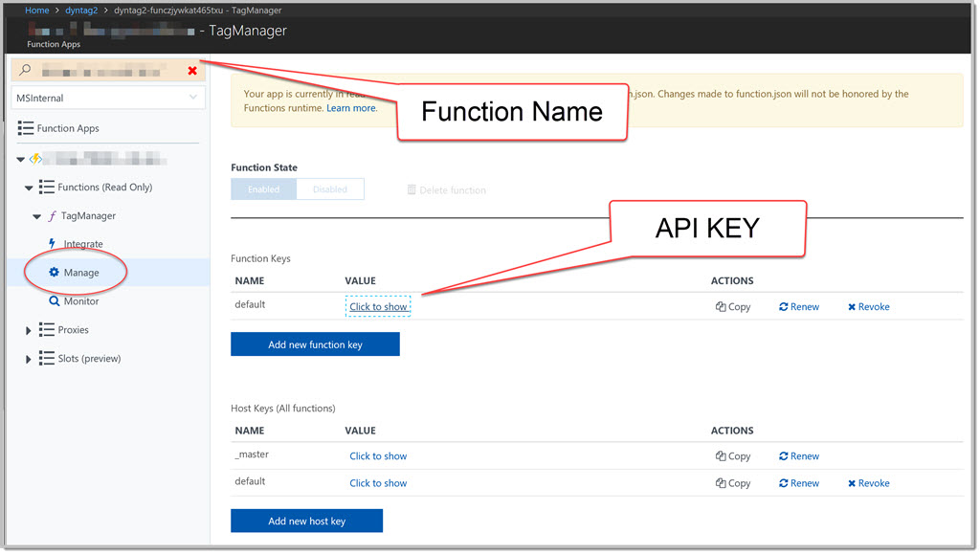This screenshot has width=980, height=554.
Task: Click the function app lightning icon
Action: coord(35,159)
